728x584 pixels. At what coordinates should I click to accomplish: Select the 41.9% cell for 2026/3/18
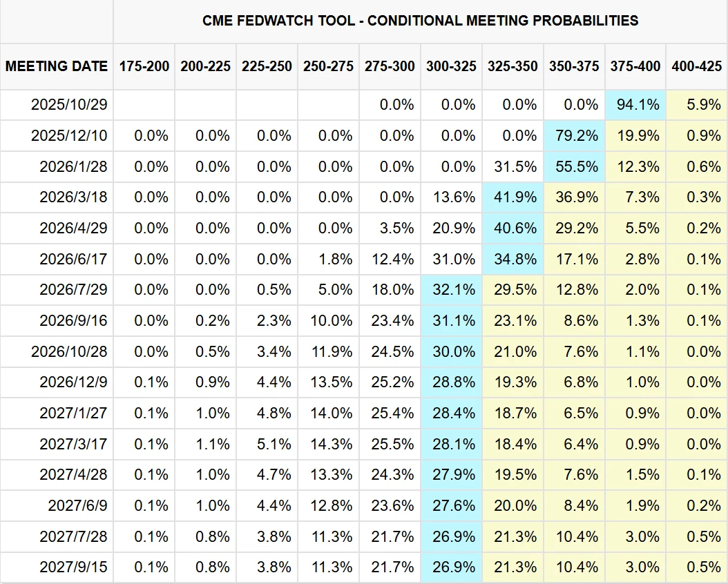[x=513, y=197]
